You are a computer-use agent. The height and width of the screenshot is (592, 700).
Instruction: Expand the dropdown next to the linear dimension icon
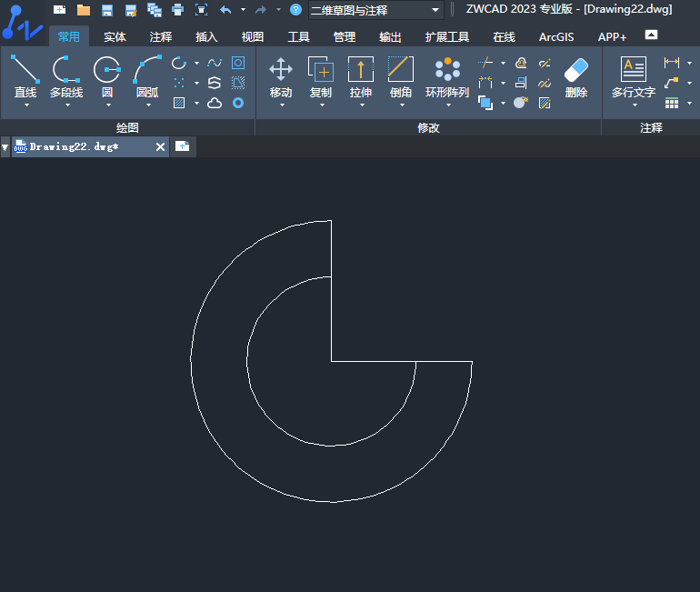click(689, 63)
